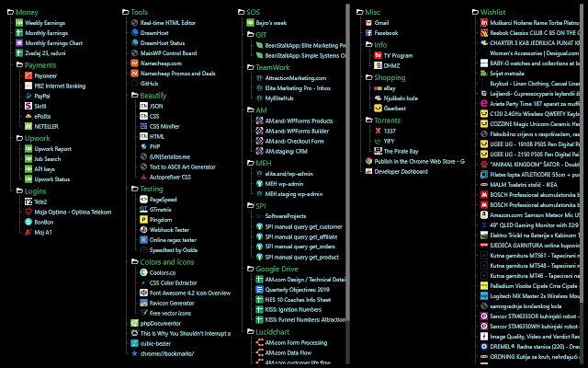The width and height of the screenshot is (588, 368).
Task: Click the Gmail favicon
Action: point(368,23)
